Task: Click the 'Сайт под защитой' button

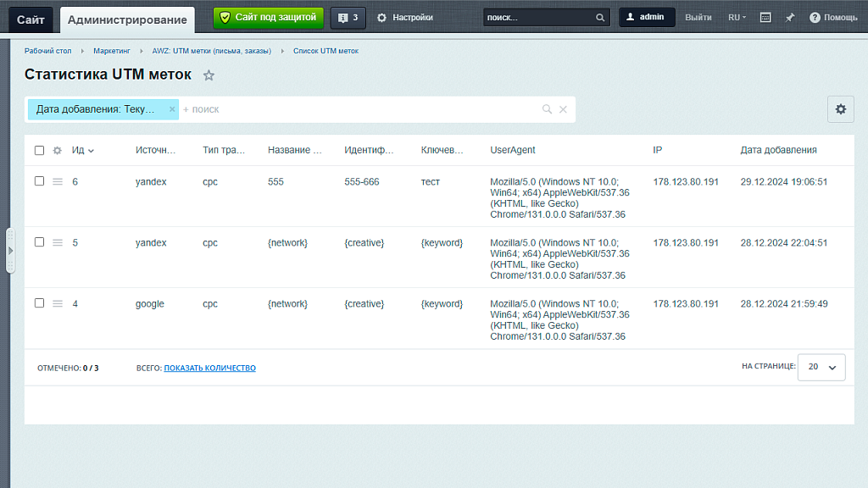Action: 268,17
